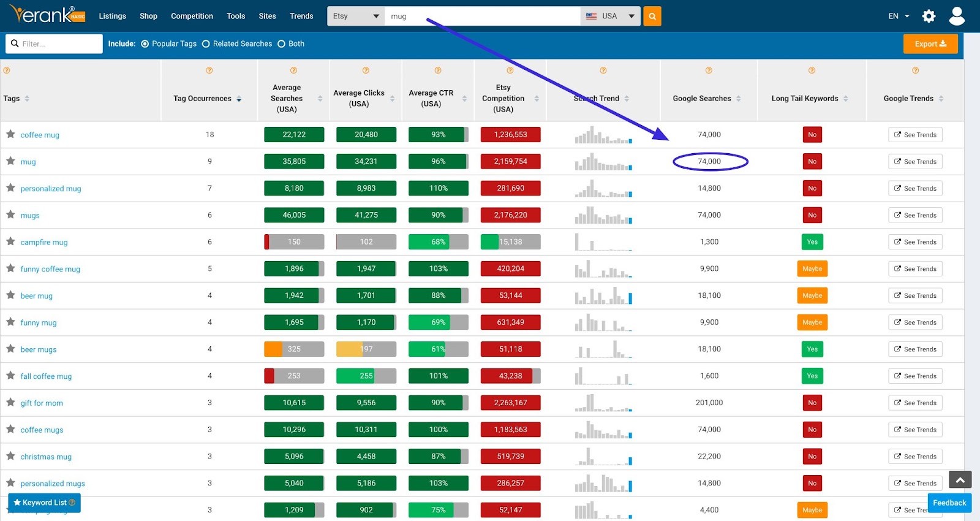Image resolution: width=980 pixels, height=521 pixels.
Task: Click help icon above Average CTR column
Action: [x=438, y=70]
